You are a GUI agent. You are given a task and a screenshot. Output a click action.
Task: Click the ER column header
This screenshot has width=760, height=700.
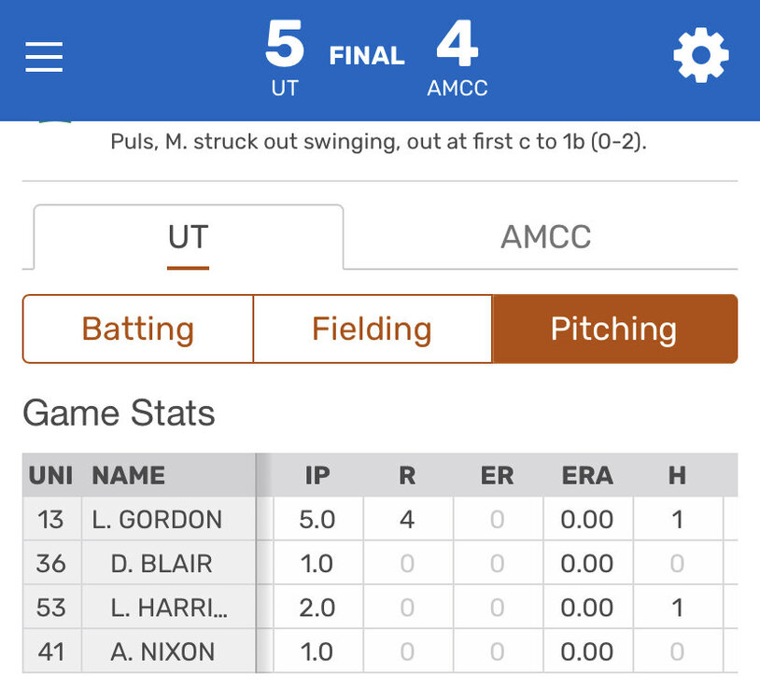[497, 475]
